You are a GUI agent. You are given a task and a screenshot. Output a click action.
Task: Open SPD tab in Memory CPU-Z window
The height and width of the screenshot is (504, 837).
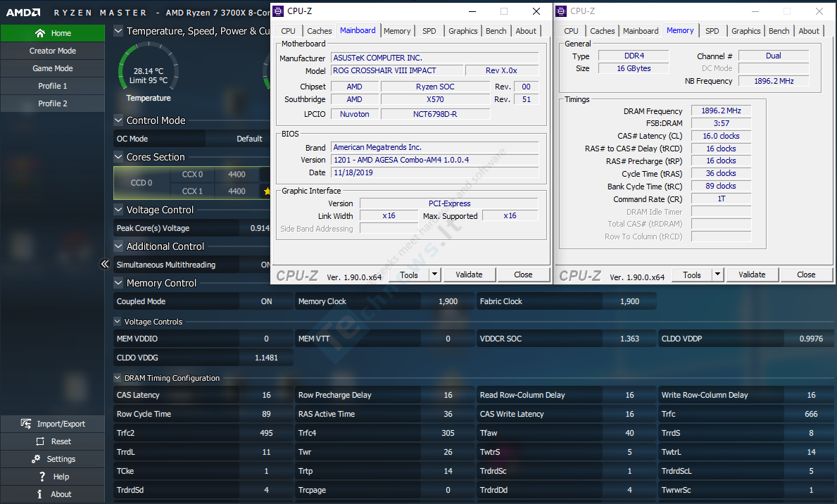tap(712, 31)
